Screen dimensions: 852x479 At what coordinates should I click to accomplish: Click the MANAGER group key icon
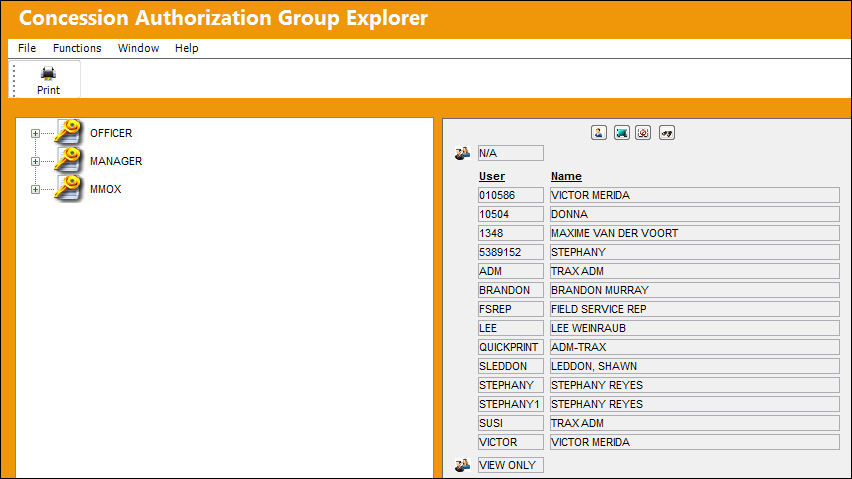point(68,160)
